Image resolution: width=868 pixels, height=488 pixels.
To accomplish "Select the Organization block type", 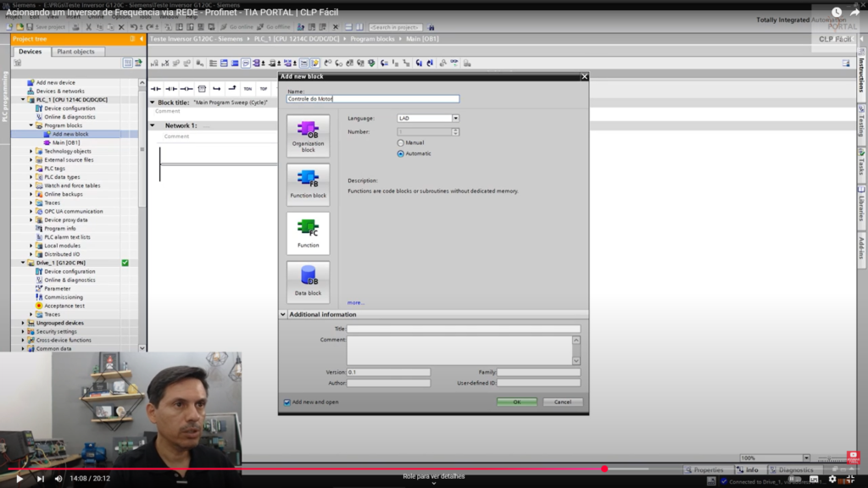I will pos(308,136).
